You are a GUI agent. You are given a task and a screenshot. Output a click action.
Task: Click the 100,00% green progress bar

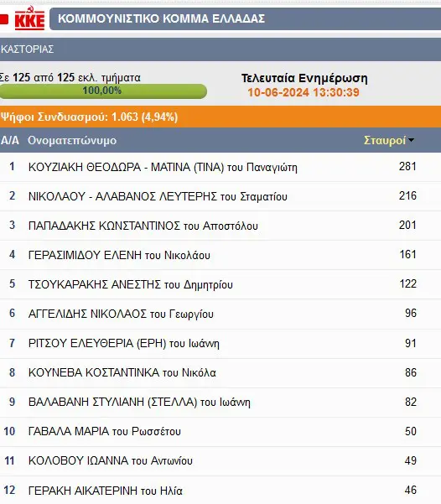[103, 91]
